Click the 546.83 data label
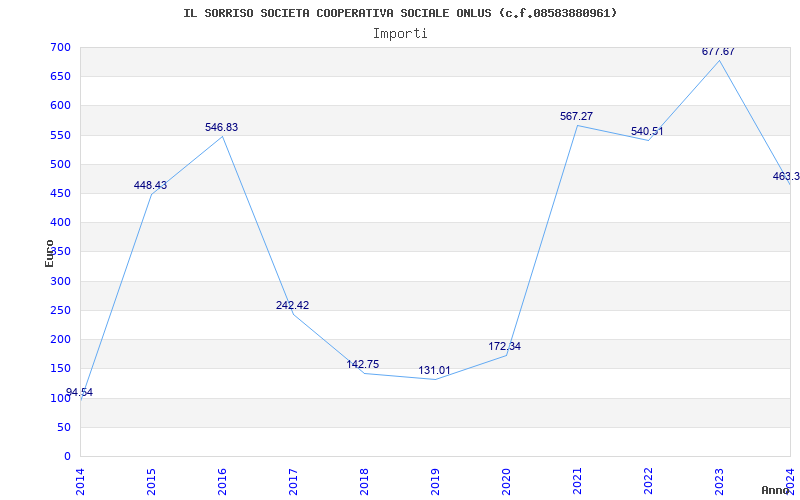Viewport: 800px width, 500px height. coord(221,128)
